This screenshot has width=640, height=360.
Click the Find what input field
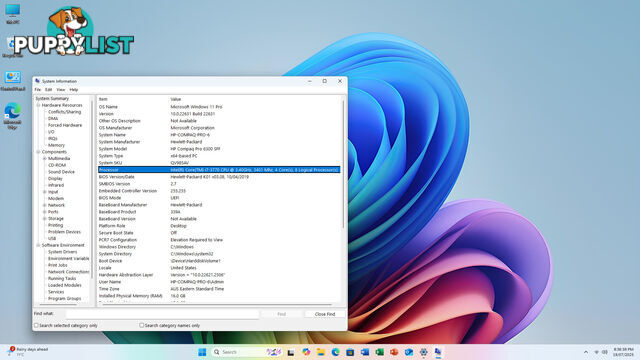click(x=162, y=314)
